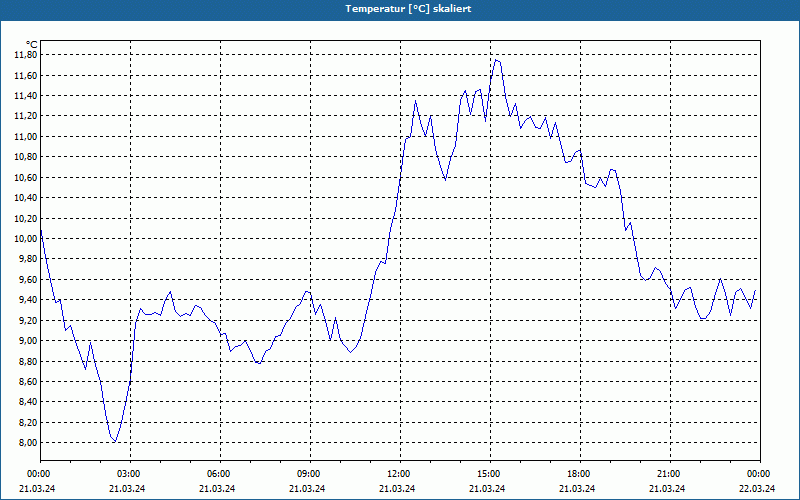The image size is (800, 500).
Task: Click the 21.03.24 date under 03:00
Action: point(127,488)
